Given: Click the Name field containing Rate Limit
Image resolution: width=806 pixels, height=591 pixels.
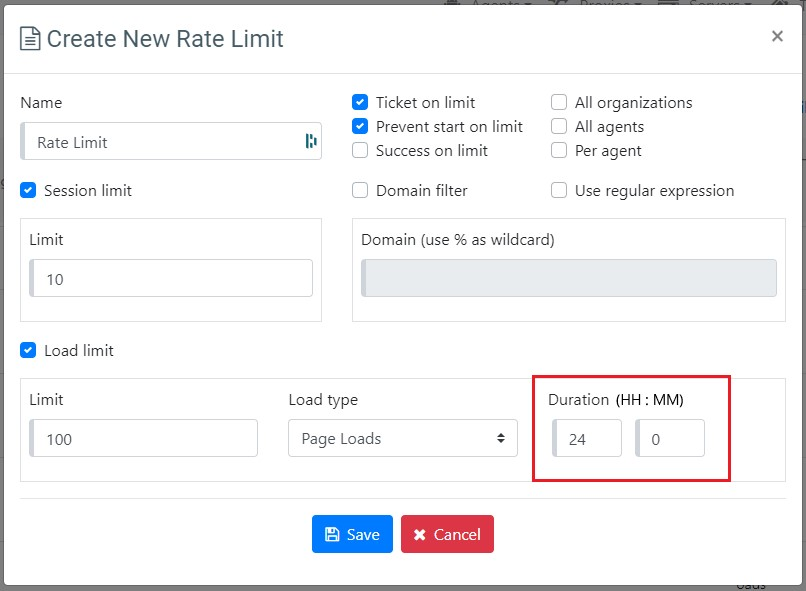Looking at the screenshot, I should click(160, 142).
